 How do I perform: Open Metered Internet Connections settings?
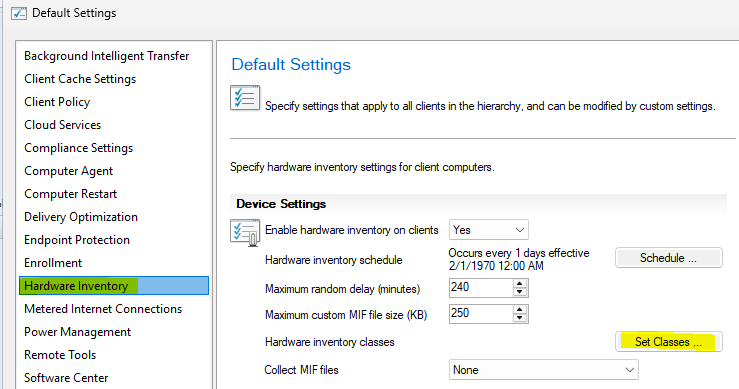click(103, 309)
